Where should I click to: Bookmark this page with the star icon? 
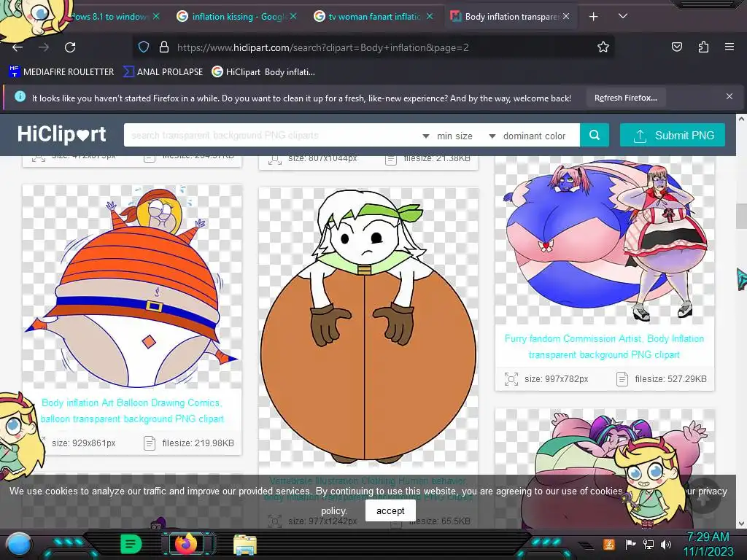[603, 47]
